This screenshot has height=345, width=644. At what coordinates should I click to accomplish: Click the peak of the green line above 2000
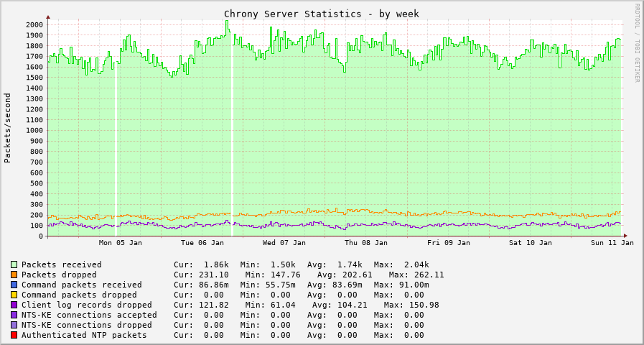227,21
